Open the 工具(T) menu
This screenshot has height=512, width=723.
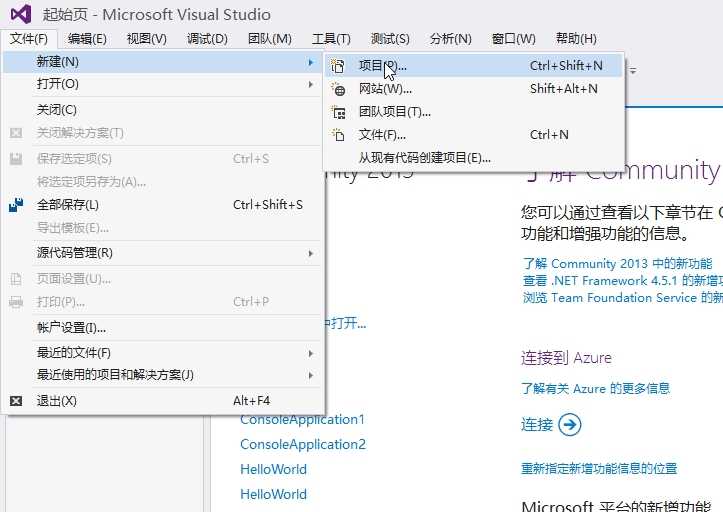click(x=331, y=39)
